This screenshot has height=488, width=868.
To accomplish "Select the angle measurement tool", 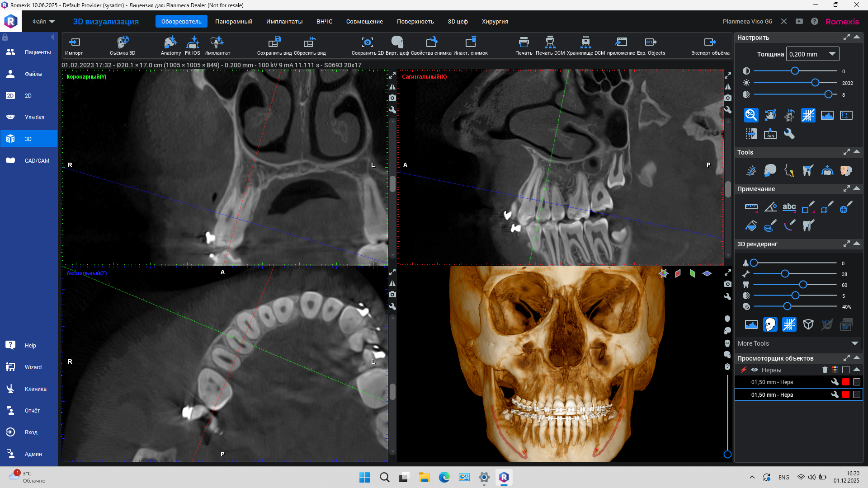I will click(770, 207).
